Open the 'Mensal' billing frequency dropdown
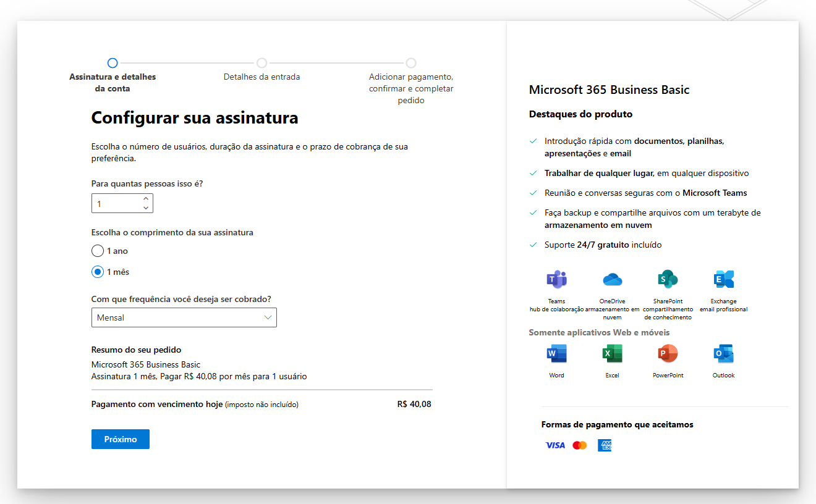The width and height of the screenshot is (816, 504). point(184,317)
